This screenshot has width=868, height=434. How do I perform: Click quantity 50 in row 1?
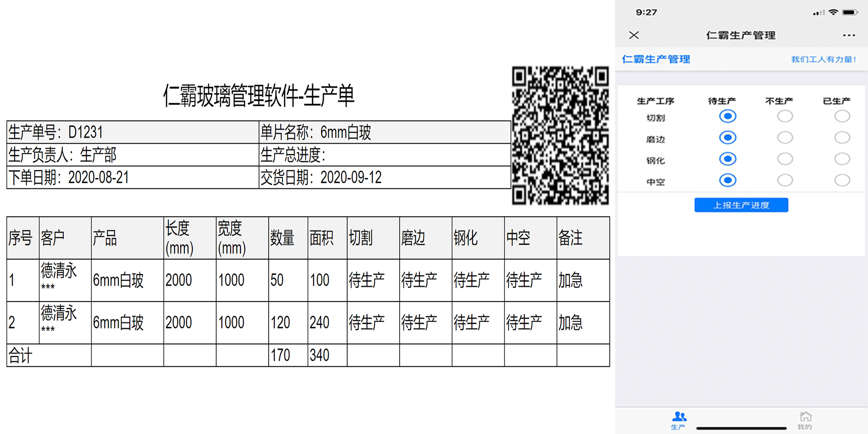point(277,280)
